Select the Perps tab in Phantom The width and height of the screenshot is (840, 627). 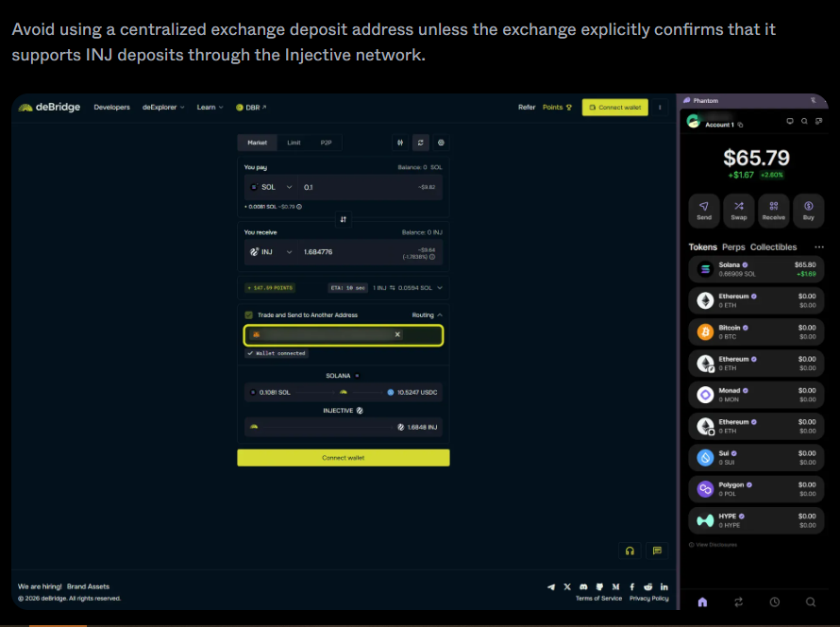coord(733,247)
